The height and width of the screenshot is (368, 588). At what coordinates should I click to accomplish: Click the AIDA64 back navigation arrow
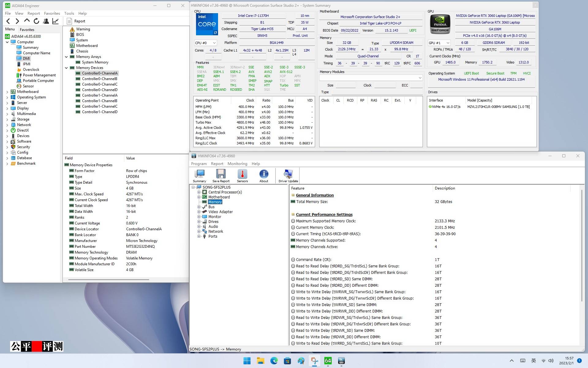(8, 21)
